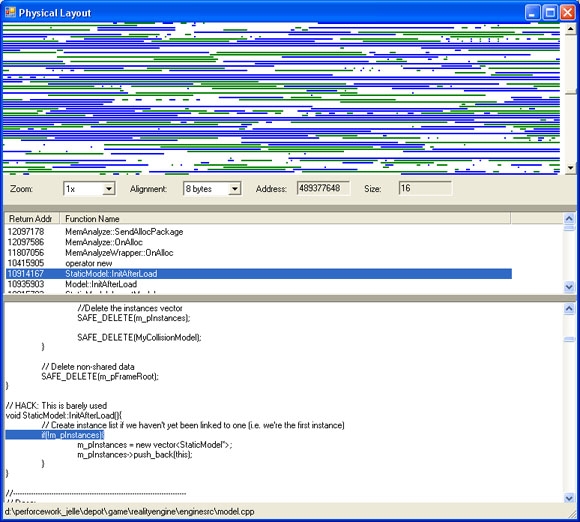Click return address 12097586
This screenshot has width=580, height=522.
pos(26,242)
